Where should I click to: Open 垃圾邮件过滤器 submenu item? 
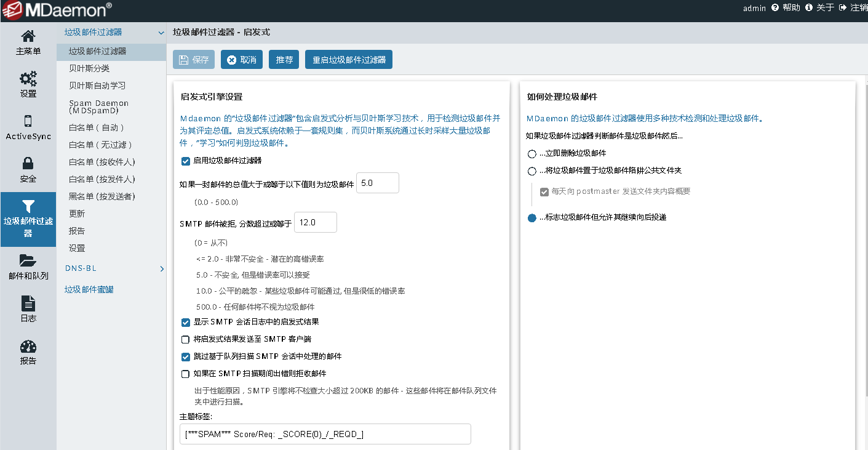point(111,52)
